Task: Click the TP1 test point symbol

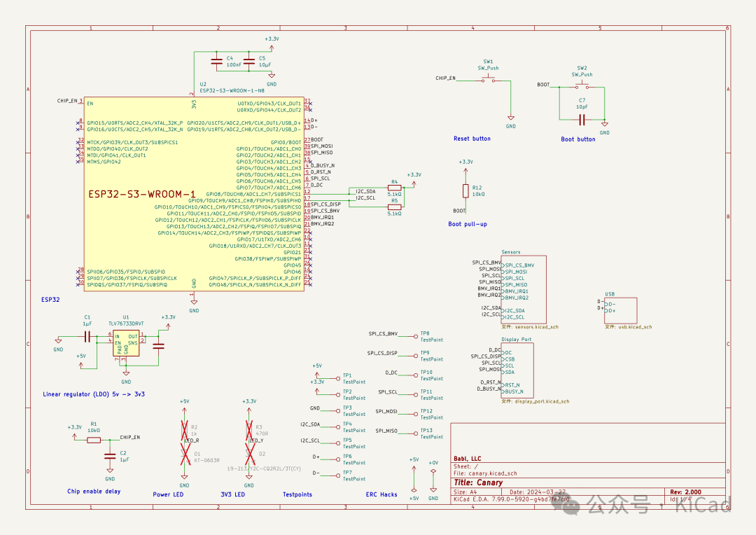Action: click(x=338, y=379)
